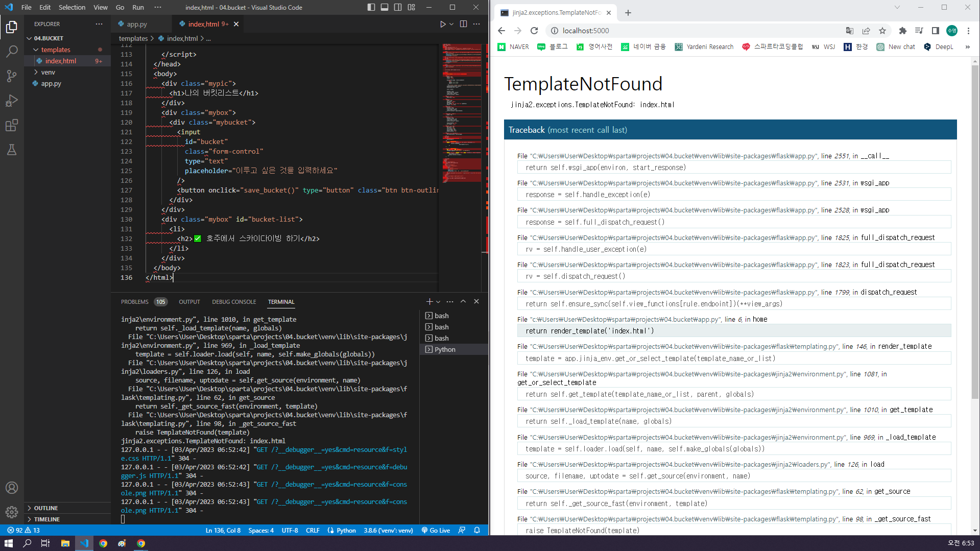The height and width of the screenshot is (551, 980).
Task: Open the Explorer view in activity bar
Action: pos(12,27)
